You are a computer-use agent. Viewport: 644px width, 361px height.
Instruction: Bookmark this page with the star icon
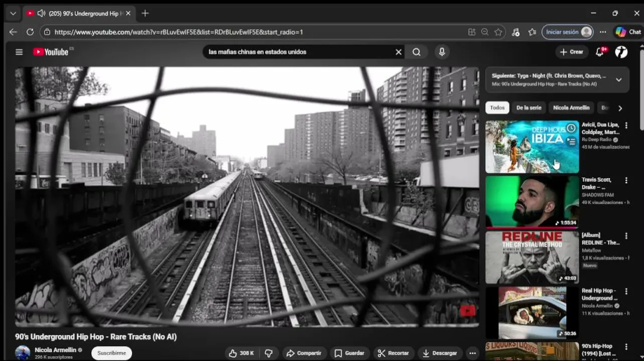click(x=498, y=32)
